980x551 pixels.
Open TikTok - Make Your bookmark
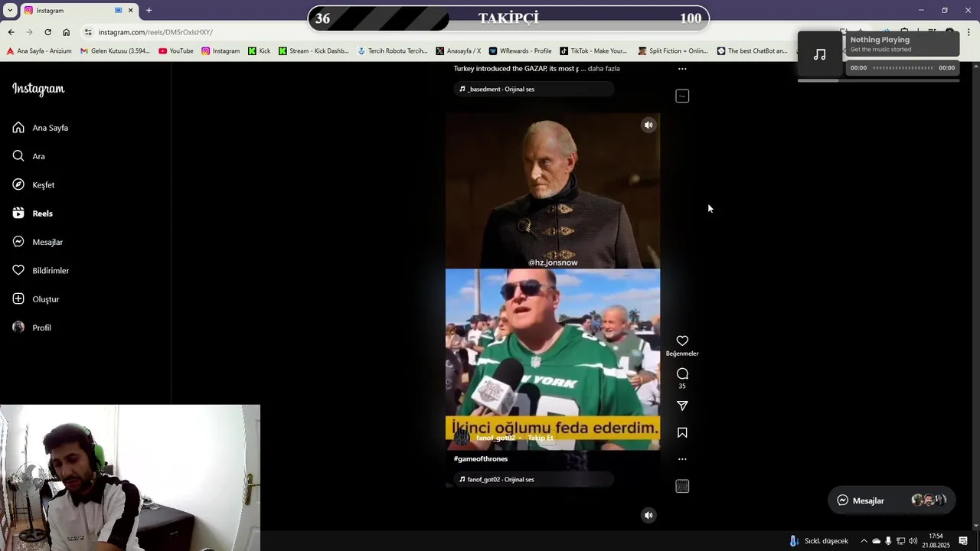pos(593,51)
